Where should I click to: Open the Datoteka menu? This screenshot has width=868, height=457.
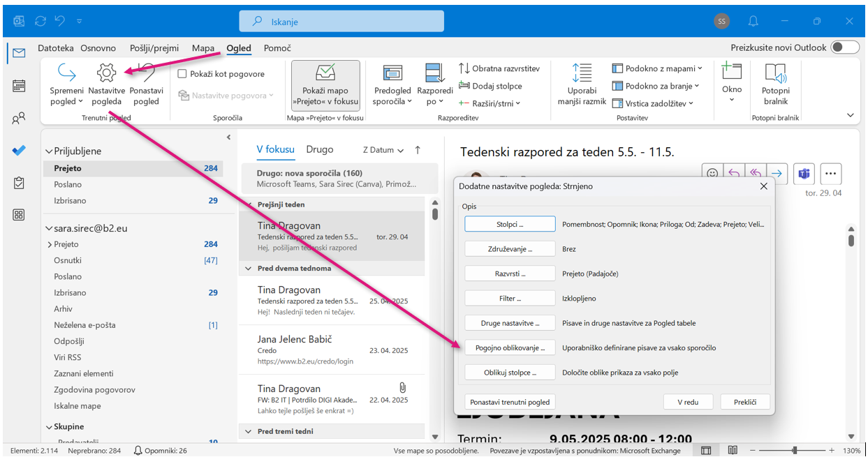pyautogui.click(x=56, y=48)
